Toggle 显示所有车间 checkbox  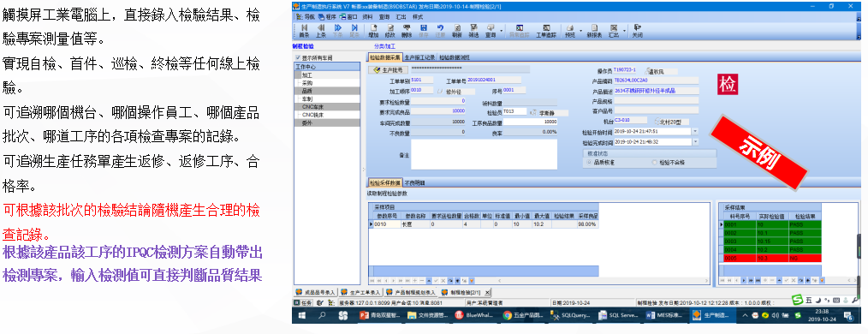(x=299, y=57)
